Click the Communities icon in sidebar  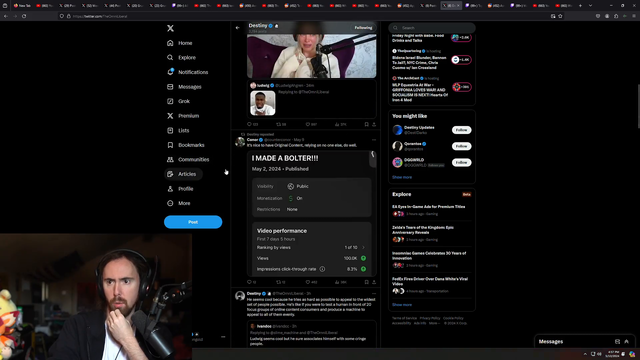(170, 160)
